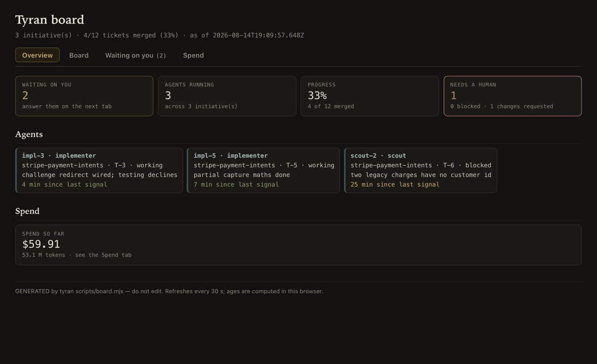Click '4 of 12 merged' text
Screen dimensions: 597x364
point(331,107)
